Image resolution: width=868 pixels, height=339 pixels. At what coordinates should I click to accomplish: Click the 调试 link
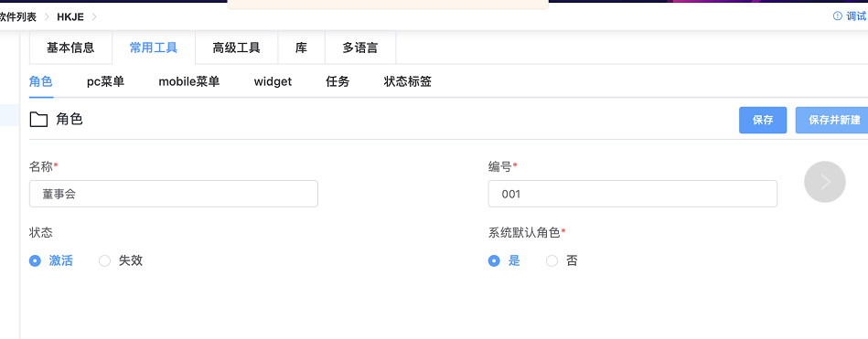(856, 16)
